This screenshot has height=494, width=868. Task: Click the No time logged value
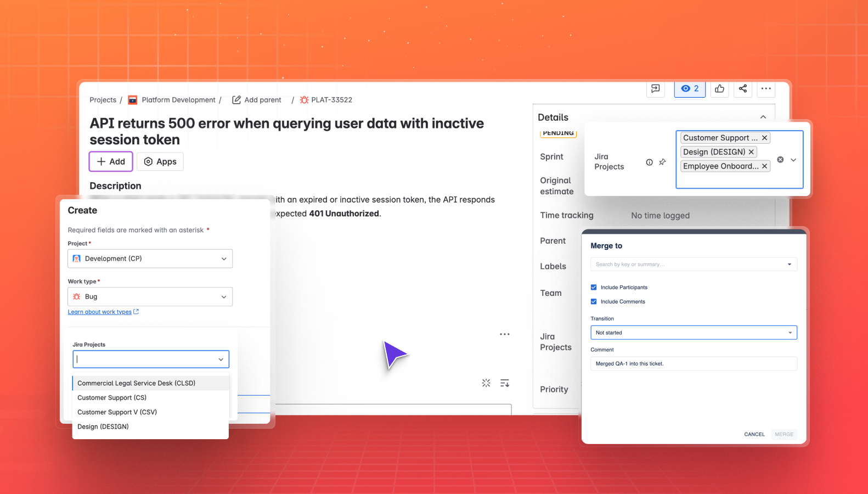(x=660, y=216)
